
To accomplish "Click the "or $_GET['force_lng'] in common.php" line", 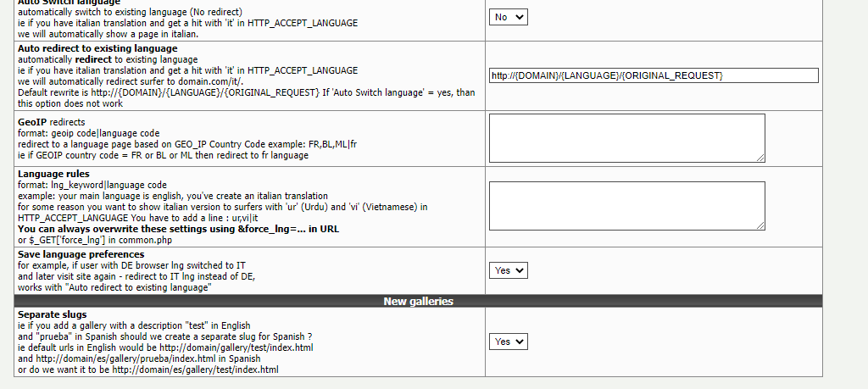I will [95, 240].
